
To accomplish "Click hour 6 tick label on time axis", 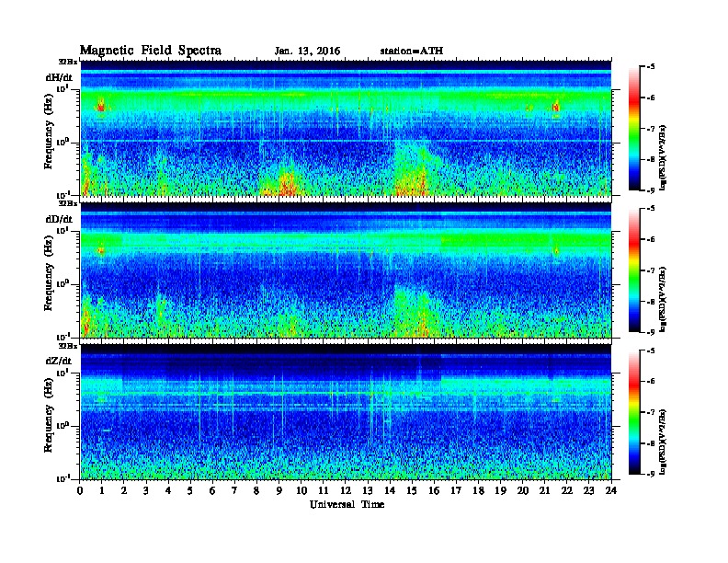I will click(212, 490).
